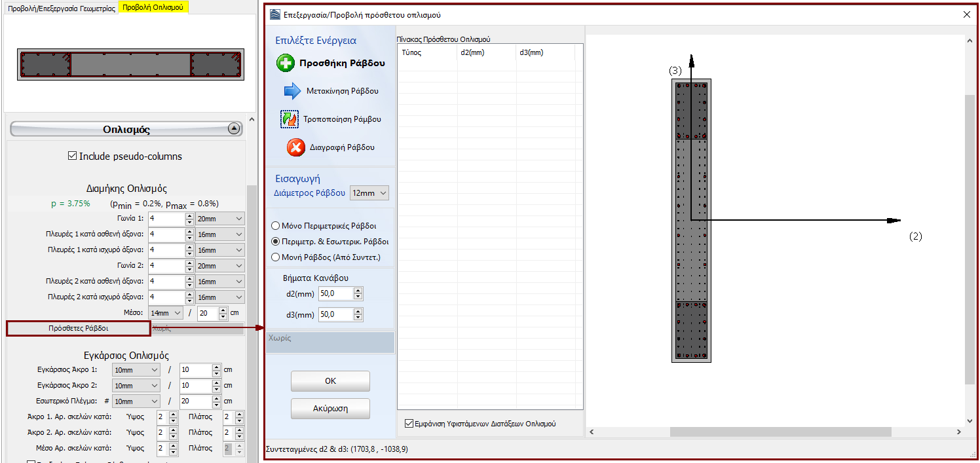
Task: Decrease the d3(mm) grid step value
Action: 358,318
